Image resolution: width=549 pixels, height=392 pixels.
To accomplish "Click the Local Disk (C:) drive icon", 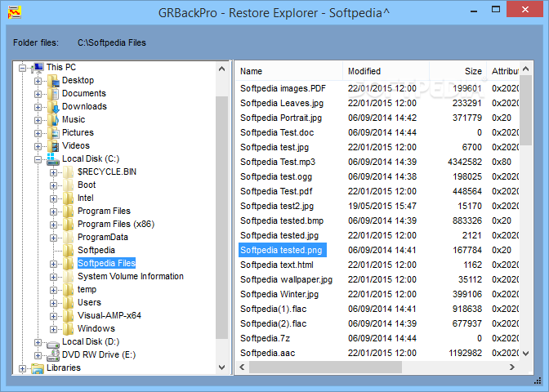I will coord(53,159).
